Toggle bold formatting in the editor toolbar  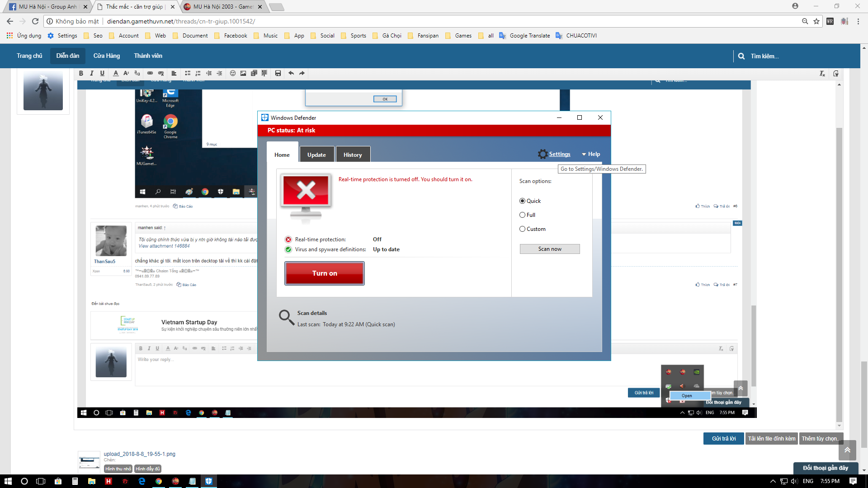click(81, 73)
